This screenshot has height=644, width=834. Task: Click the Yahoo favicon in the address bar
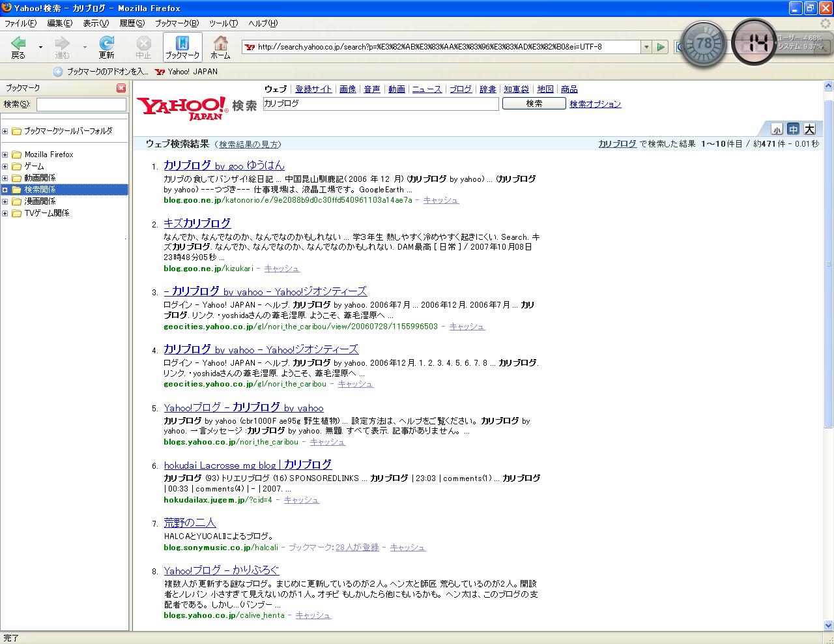[250, 47]
